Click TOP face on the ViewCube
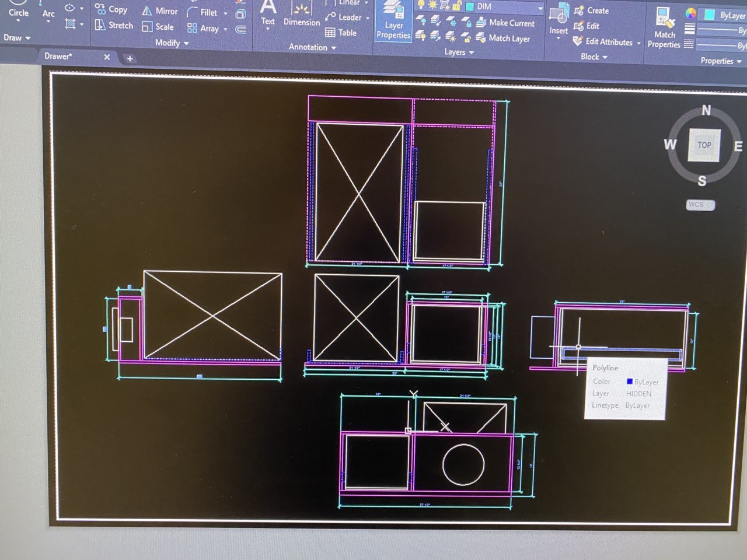Image resolution: width=747 pixels, height=560 pixels. click(x=704, y=145)
